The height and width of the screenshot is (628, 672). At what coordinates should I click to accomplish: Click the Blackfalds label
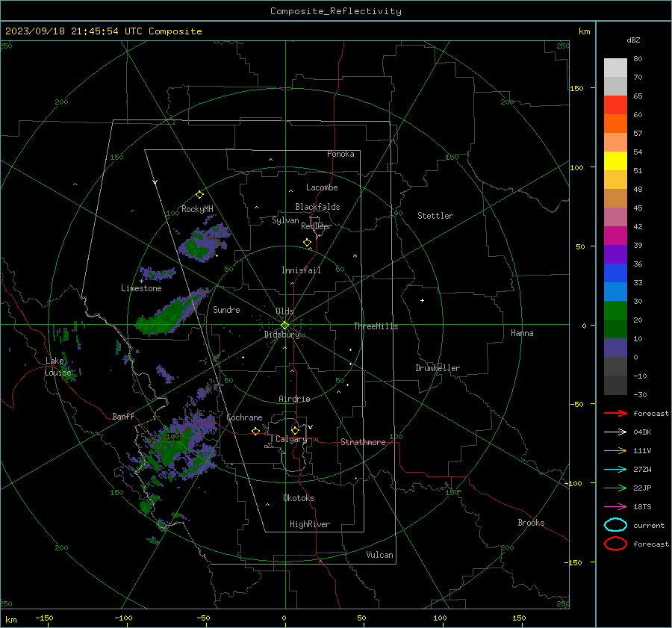pos(317,207)
